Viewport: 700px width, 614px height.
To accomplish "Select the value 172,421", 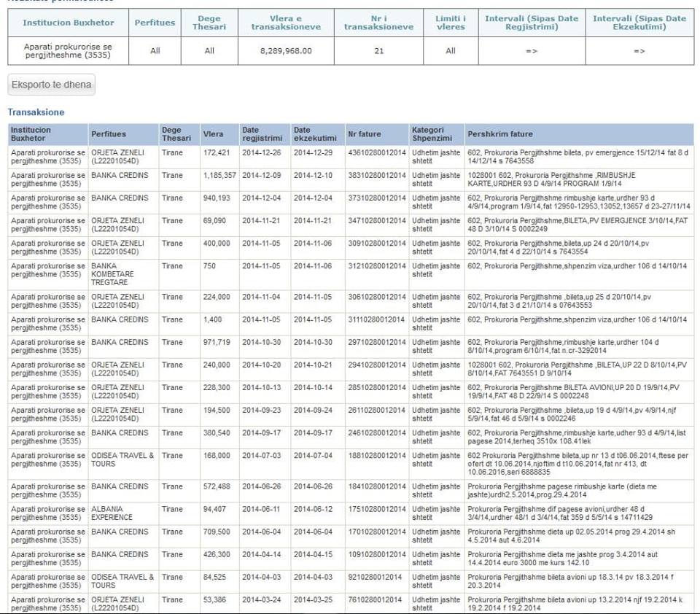I will coord(217,152).
